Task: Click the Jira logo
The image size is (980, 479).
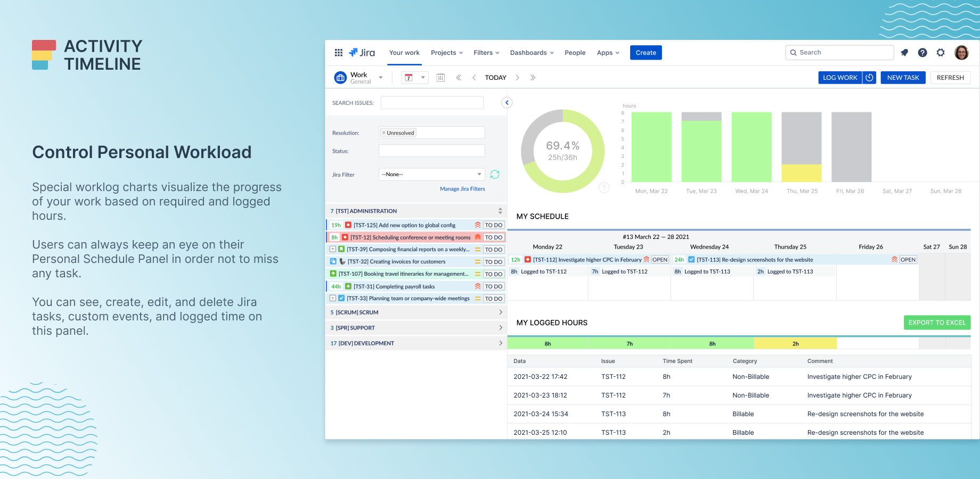Action: [362, 53]
